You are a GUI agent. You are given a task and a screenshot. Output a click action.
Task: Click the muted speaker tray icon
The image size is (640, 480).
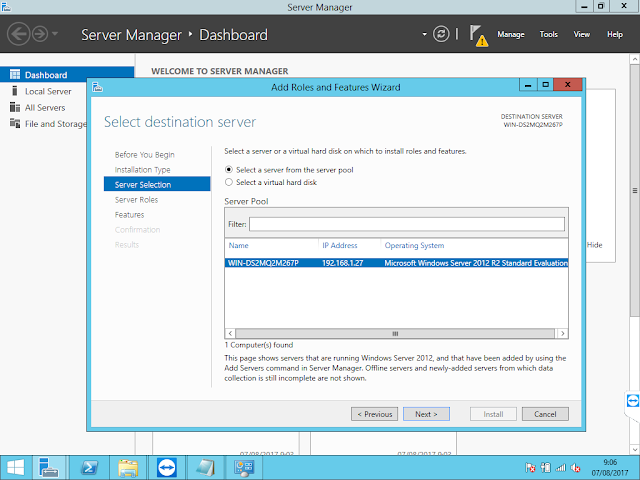576,468
